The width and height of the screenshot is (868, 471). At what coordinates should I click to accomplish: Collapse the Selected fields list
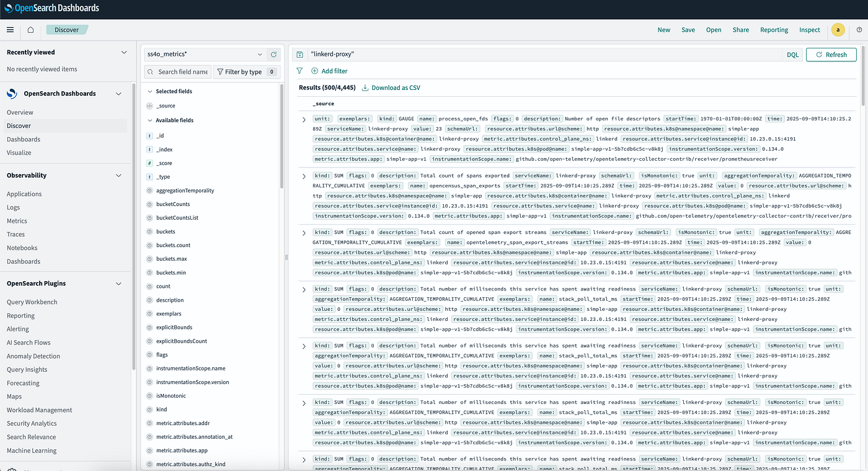(x=149, y=91)
